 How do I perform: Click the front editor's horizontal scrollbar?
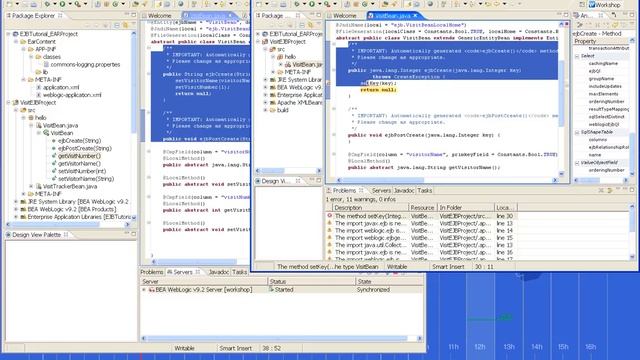pos(447,180)
